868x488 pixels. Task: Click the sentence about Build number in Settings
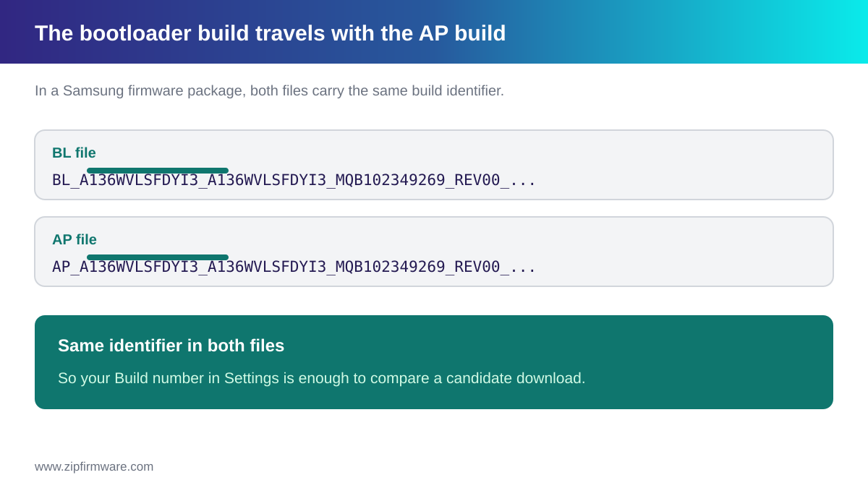point(321,378)
